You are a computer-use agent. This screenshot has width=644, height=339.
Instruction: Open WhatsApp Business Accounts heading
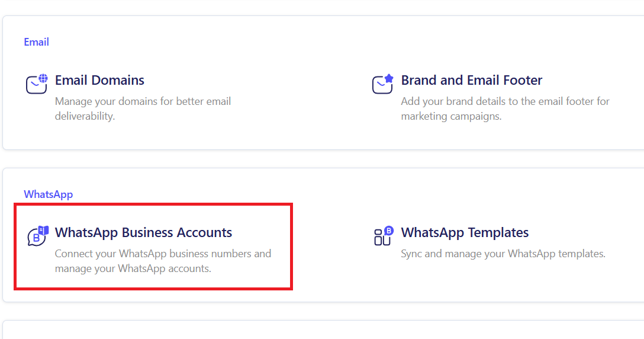[143, 232]
